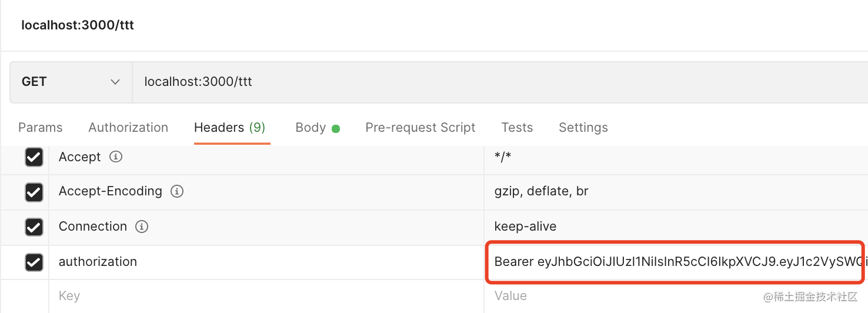This screenshot has width=868, height=313.
Task: Uncheck the authorization header checkbox
Action: pyautogui.click(x=34, y=262)
